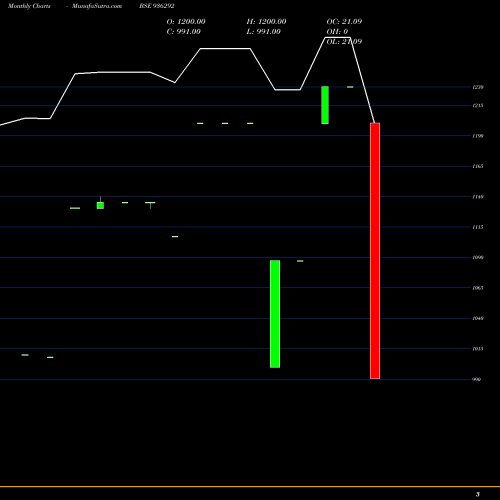Click the orange baseline at chart bottom

pyautogui.click(x=250, y=487)
